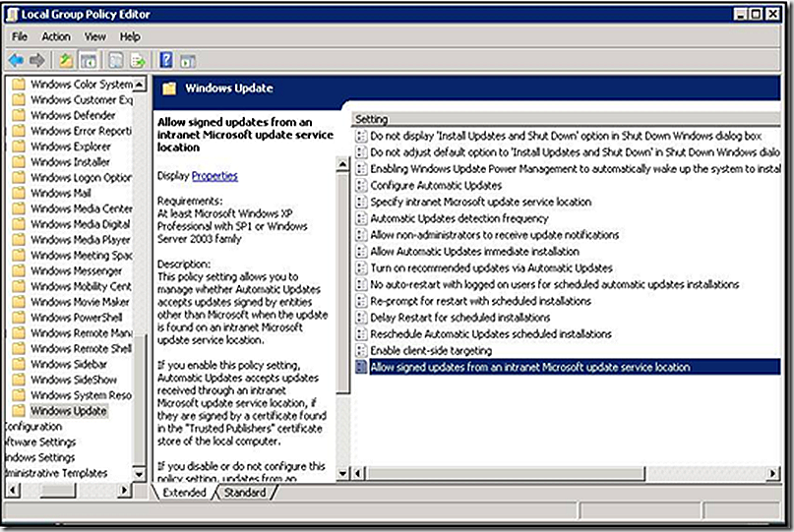Switch to the Extended tab
The height and width of the screenshot is (532, 794).
184,493
